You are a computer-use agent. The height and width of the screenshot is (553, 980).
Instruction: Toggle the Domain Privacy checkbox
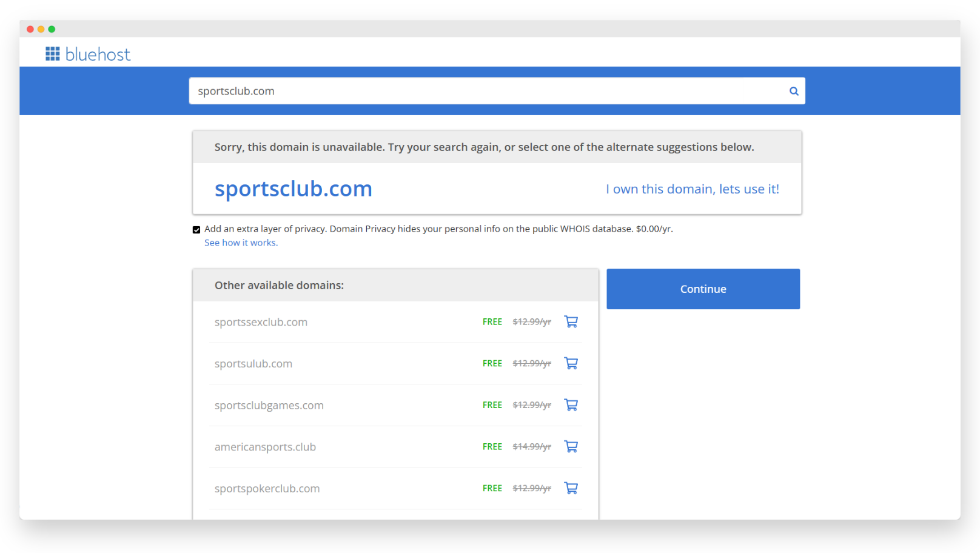coord(196,230)
